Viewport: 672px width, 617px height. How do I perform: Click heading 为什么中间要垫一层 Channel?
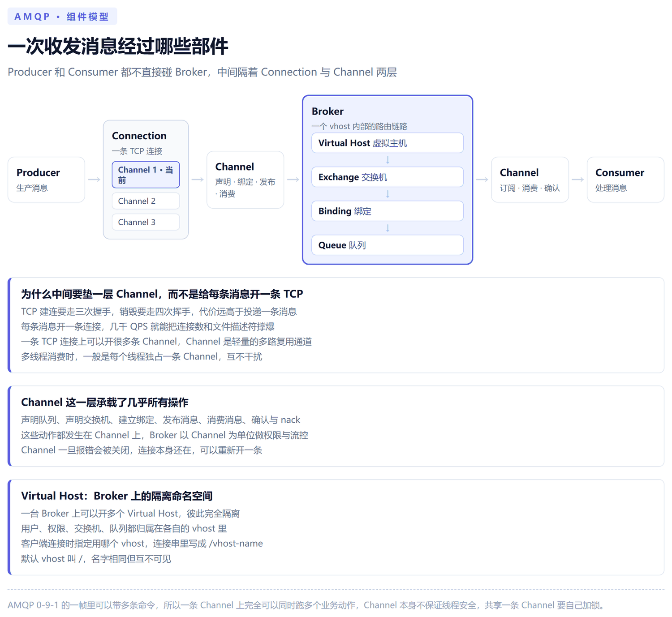click(x=162, y=294)
